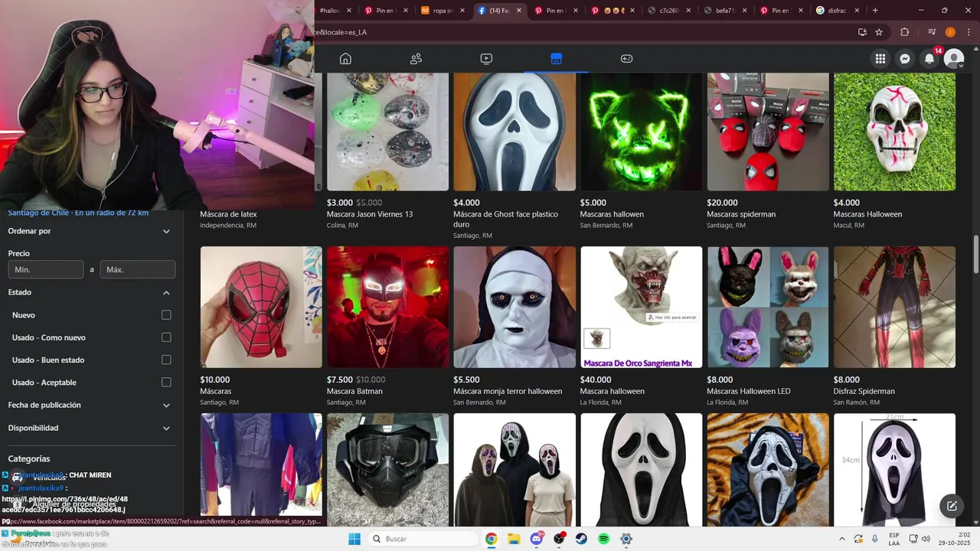Switch to the c7c260 browser tab

click(670, 11)
